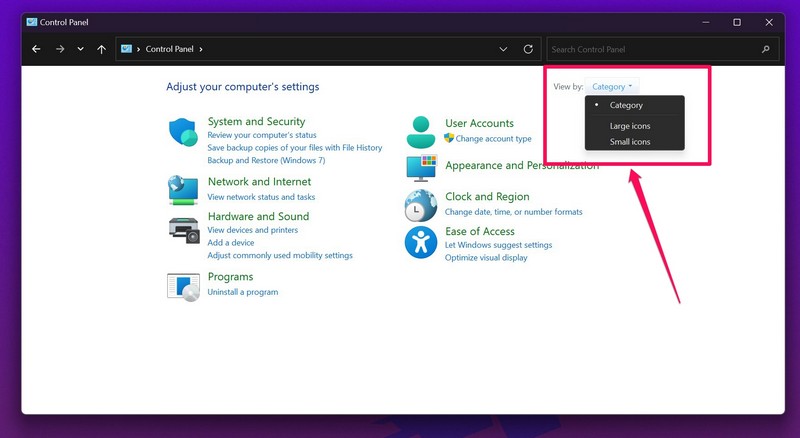The height and width of the screenshot is (438, 800).
Task: Open the Hardware and Sound printer icon
Action: pos(183,229)
